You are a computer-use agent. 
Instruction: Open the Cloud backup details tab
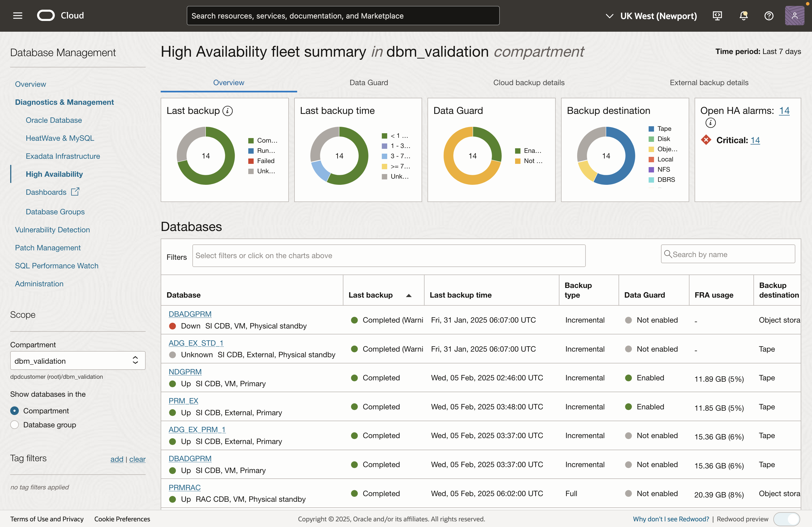point(529,82)
